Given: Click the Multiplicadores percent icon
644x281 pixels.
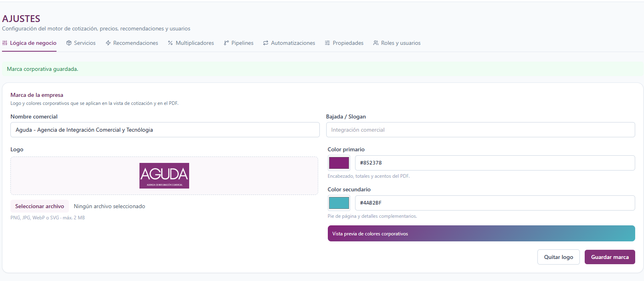Looking at the screenshot, I should click(170, 43).
